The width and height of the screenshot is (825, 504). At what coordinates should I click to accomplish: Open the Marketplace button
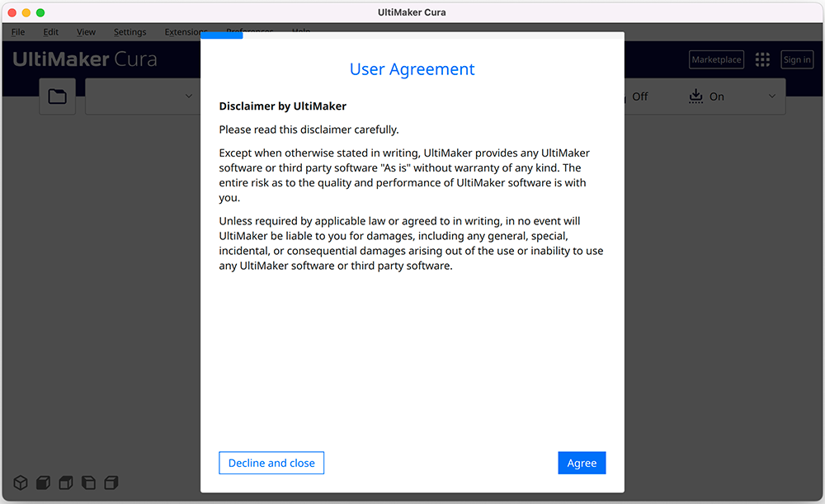(717, 59)
